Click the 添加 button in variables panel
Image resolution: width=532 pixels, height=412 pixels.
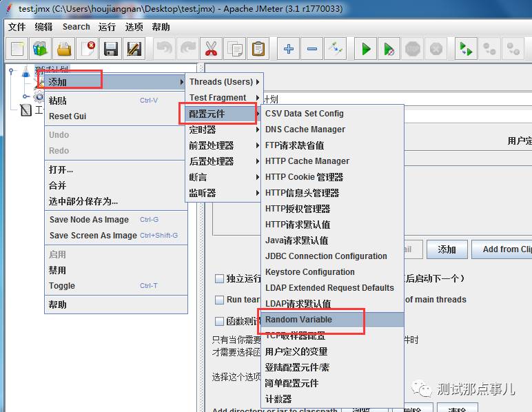[447, 249]
